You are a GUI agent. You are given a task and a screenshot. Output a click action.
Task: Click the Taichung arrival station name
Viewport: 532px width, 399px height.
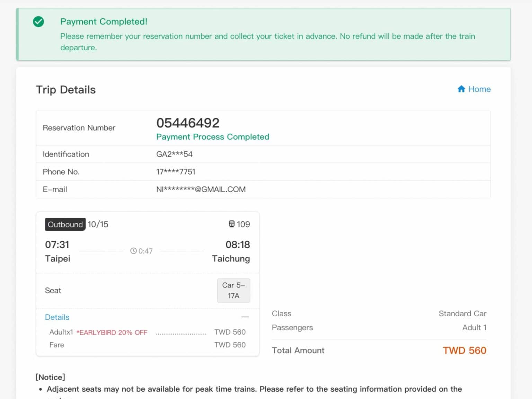click(231, 259)
